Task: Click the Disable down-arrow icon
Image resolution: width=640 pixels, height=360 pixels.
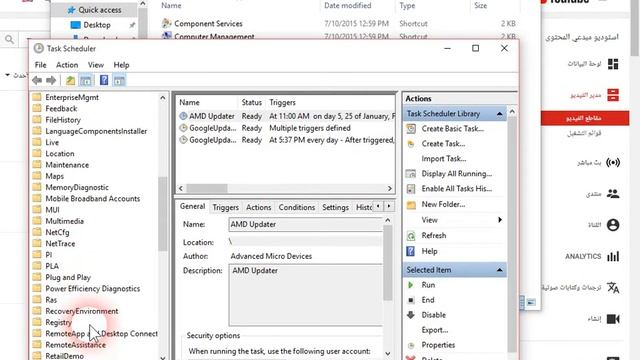Action: click(411, 315)
